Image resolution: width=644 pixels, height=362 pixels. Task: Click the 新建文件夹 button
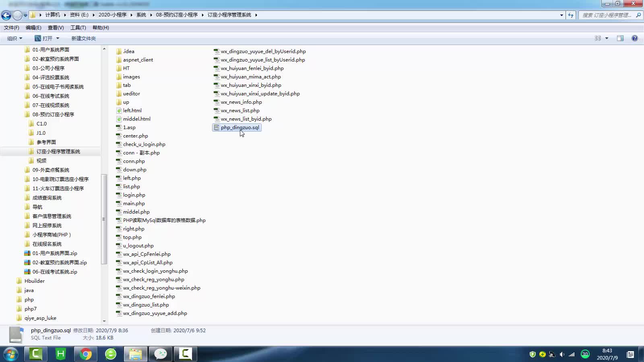[x=83, y=38]
